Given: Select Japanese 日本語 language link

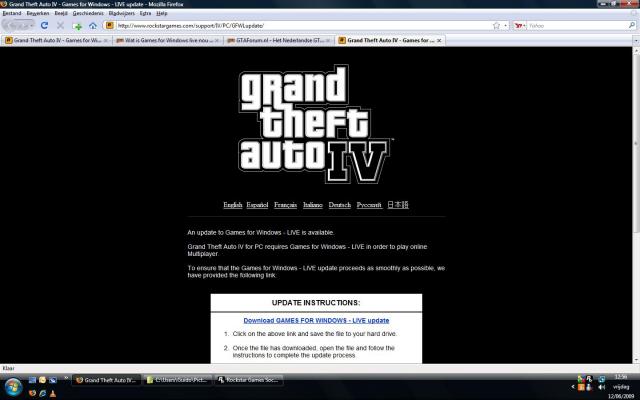Looking at the screenshot, I should coord(398,204).
